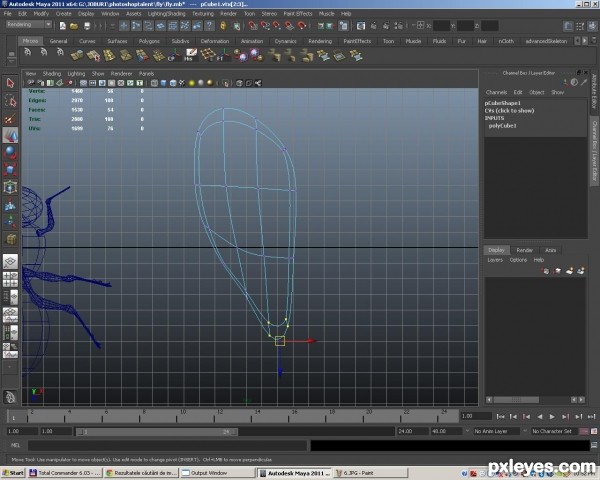The image size is (600, 480).
Task: Open a scene with the folder icon
Action: coord(74,26)
